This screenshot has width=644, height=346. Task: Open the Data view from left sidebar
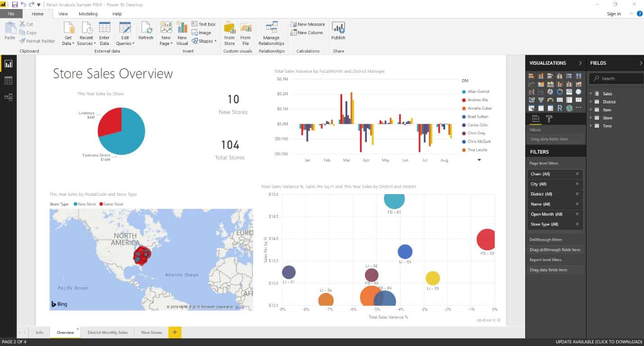coord(8,80)
